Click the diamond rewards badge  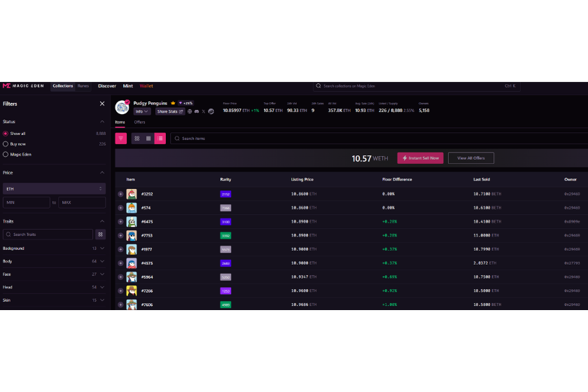[x=185, y=103]
